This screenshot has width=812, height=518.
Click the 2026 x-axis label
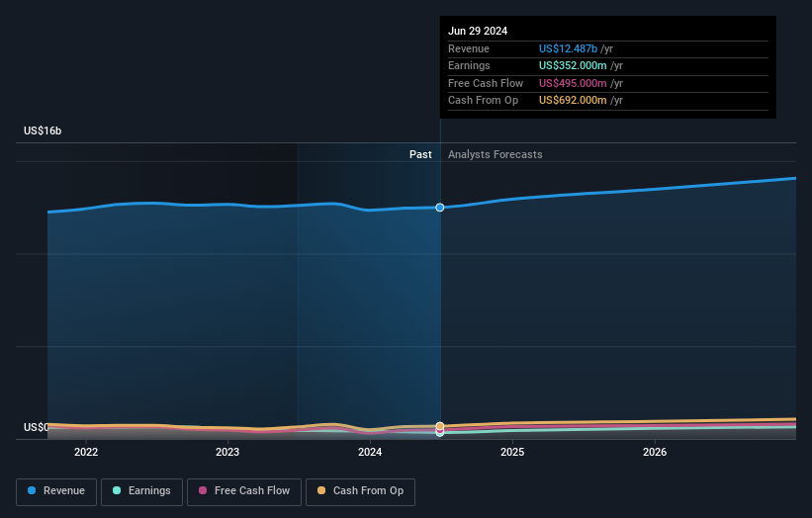click(655, 453)
